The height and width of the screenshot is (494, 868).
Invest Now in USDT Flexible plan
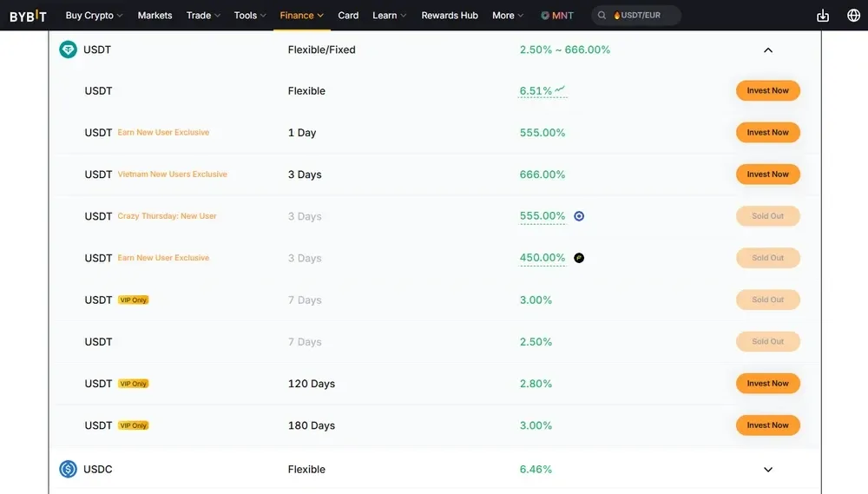[x=767, y=91]
